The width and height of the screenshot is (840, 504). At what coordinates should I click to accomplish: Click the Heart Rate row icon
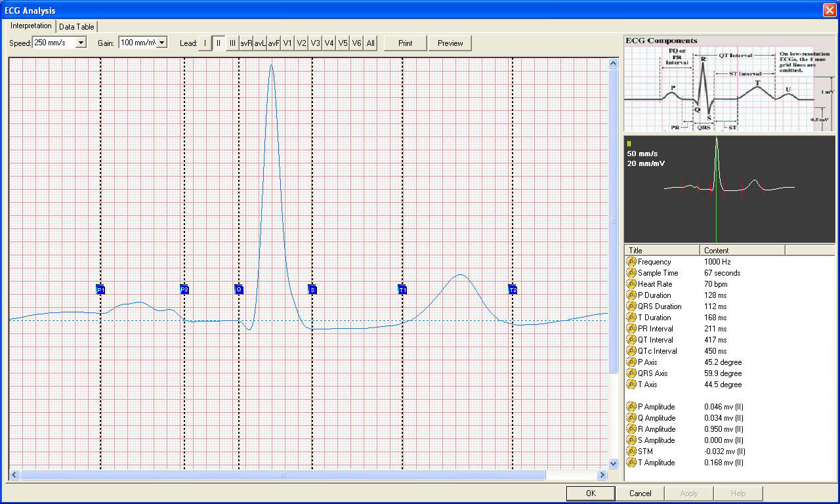click(x=631, y=284)
